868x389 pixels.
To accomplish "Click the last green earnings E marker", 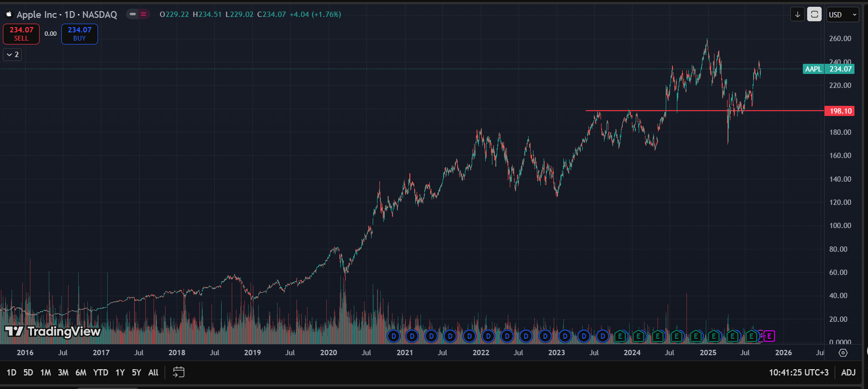I will coord(751,336).
